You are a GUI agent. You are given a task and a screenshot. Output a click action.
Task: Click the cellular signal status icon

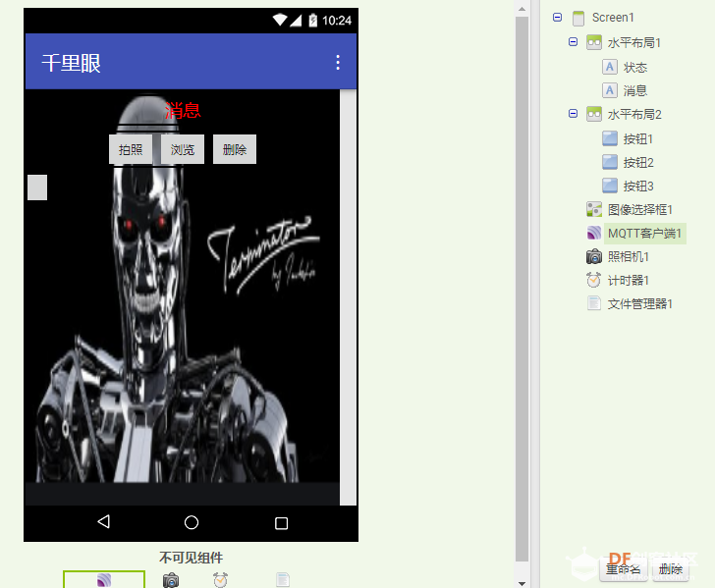click(296, 20)
